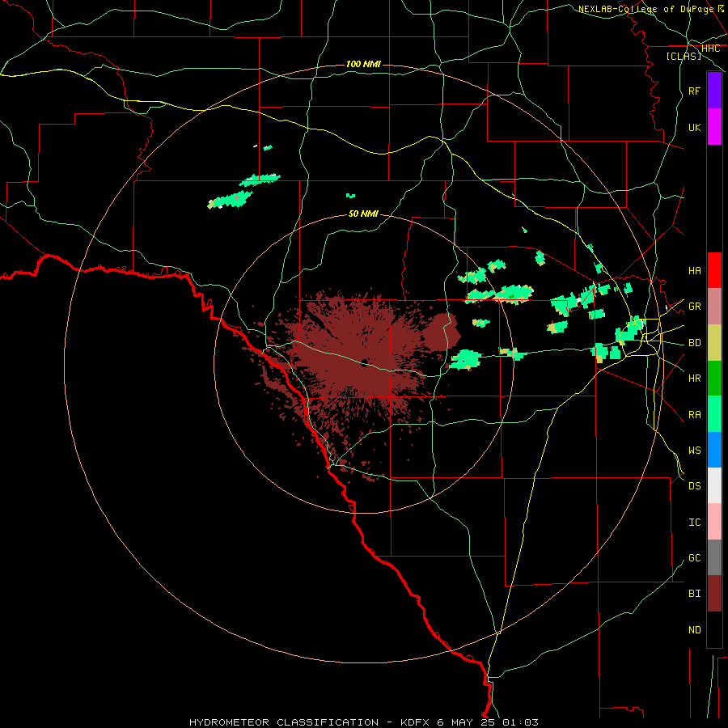This screenshot has height=728, width=728.
Task: Click the [CLAS] units label
Action: point(684,56)
